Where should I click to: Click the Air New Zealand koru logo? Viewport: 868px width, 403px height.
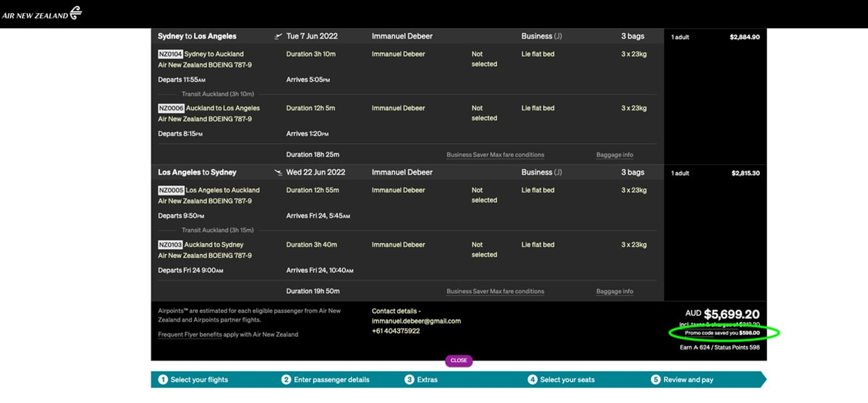[76, 13]
